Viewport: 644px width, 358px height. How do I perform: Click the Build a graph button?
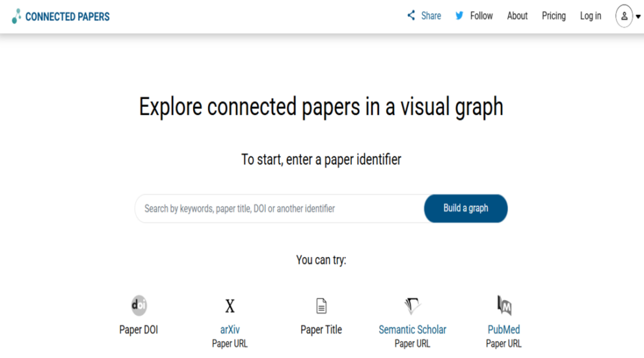point(466,208)
